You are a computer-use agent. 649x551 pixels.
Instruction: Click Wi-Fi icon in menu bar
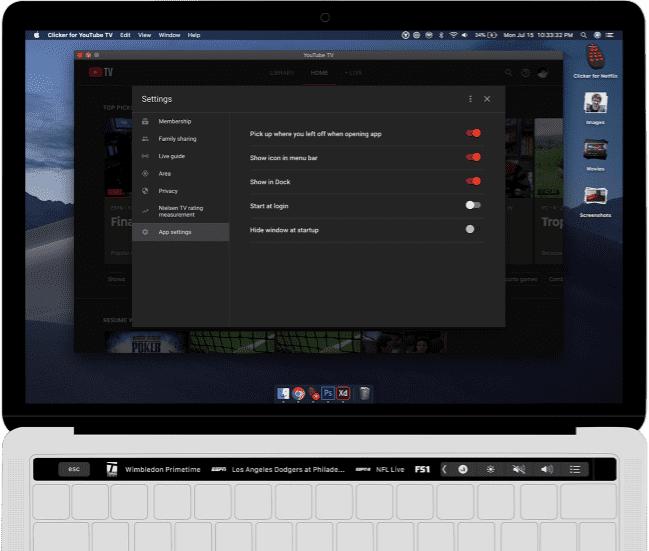[x=454, y=35]
